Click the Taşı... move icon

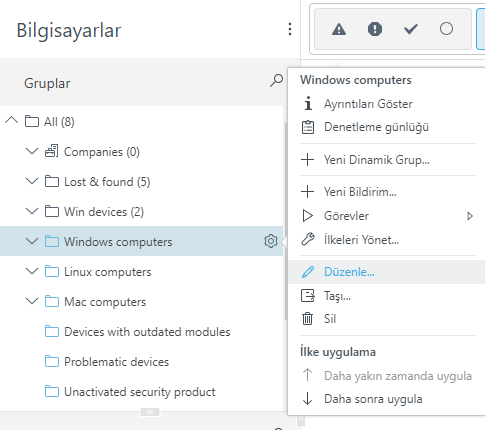coord(307,296)
